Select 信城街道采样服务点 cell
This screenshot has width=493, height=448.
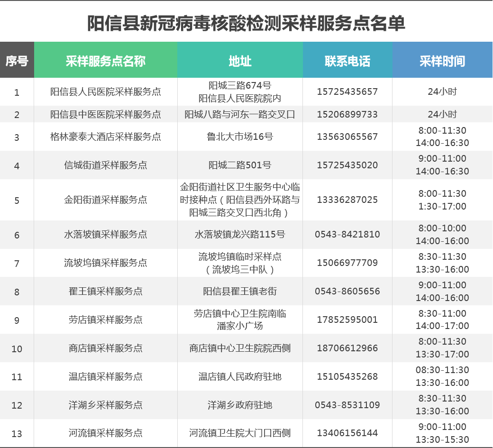tap(105, 165)
